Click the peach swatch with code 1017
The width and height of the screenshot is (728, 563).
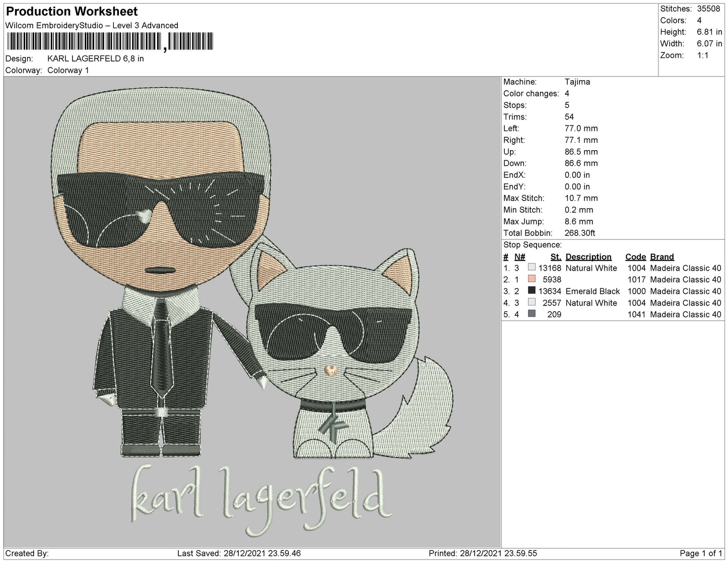(x=532, y=279)
